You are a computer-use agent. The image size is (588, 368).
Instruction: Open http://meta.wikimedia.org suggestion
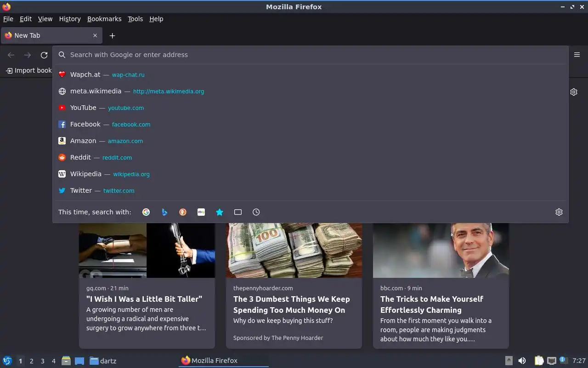pos(169,91)
